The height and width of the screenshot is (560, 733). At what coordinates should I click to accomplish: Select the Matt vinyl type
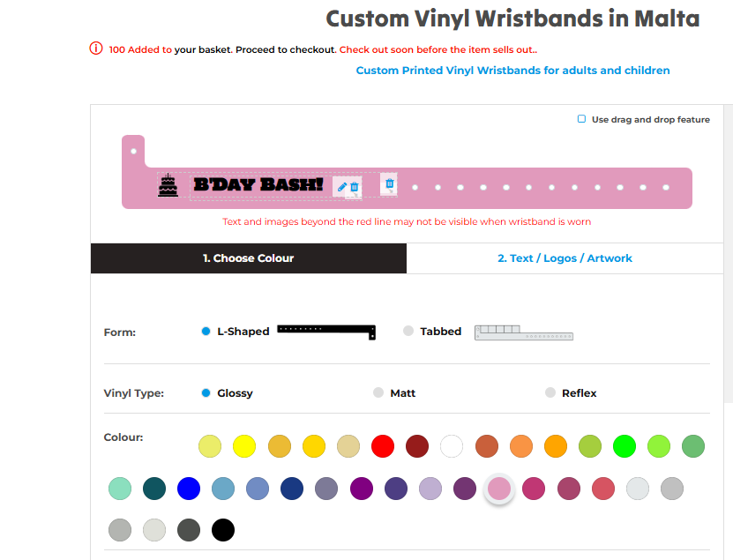coord(378,393)
